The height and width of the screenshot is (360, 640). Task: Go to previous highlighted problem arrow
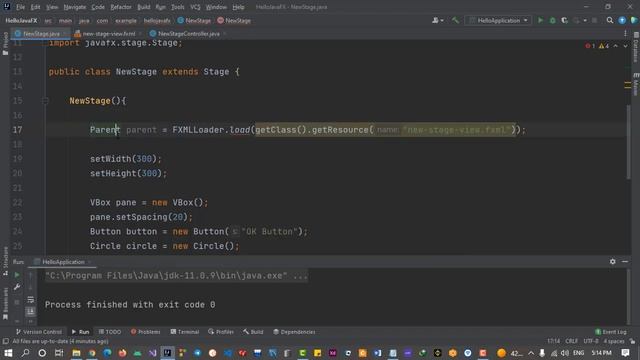[x=616, y=46]
